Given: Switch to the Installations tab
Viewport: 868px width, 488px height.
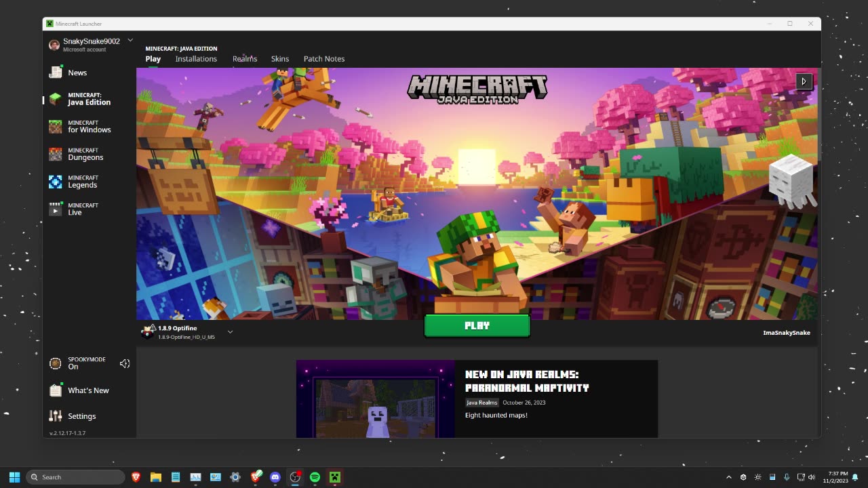Looking at the screenshot, I should pos(196,59).
